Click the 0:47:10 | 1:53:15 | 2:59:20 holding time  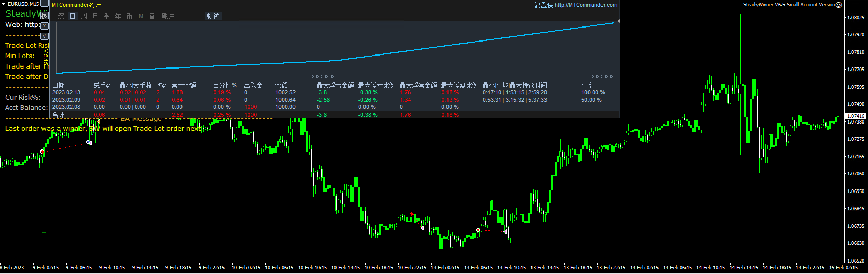coord(514,92)
